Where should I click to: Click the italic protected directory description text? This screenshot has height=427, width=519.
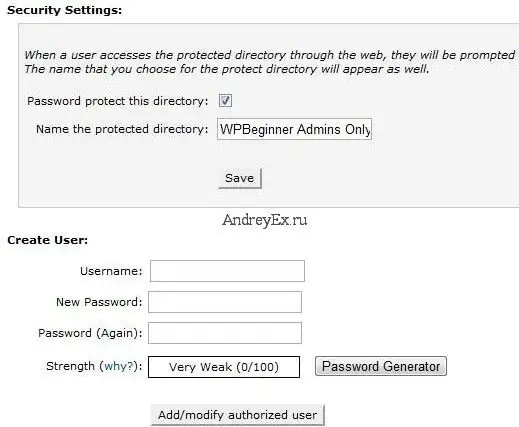(x=270, y=62)
